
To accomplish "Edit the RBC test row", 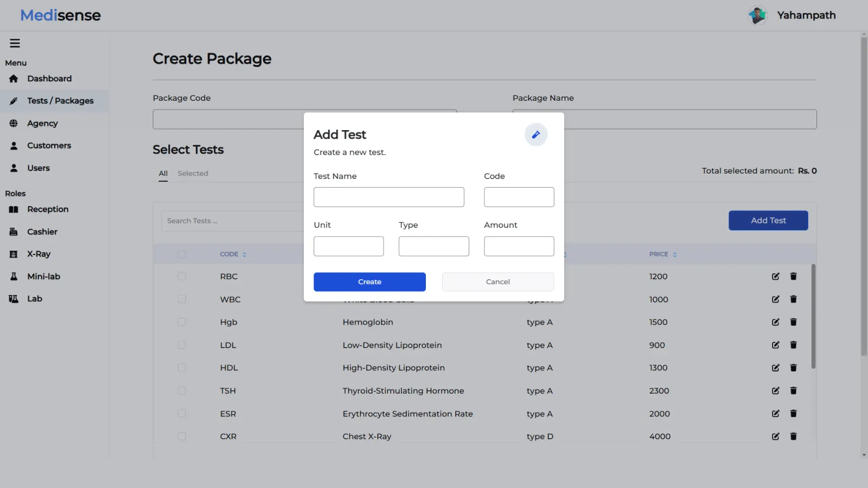I will point(776,277).
